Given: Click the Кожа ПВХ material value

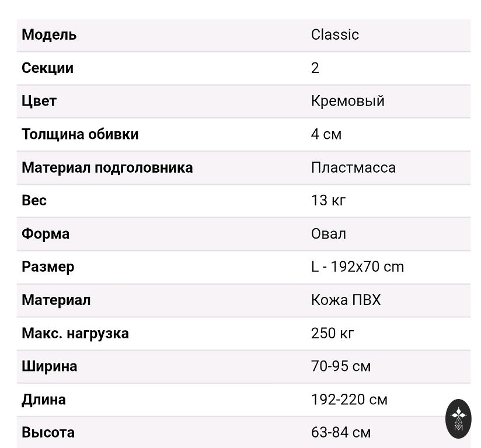Looking at the screenshot, I should pyautogui.click(x=346, y=300).
